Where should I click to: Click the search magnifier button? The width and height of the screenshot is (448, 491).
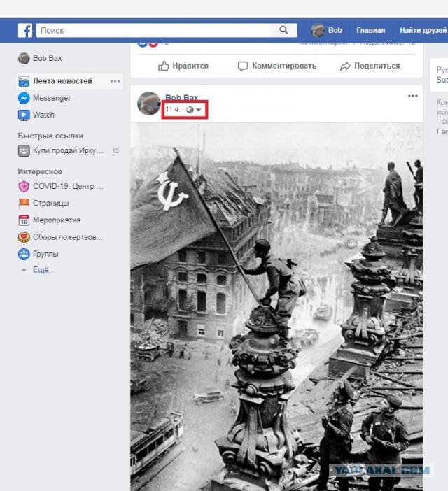click(283, 30)
